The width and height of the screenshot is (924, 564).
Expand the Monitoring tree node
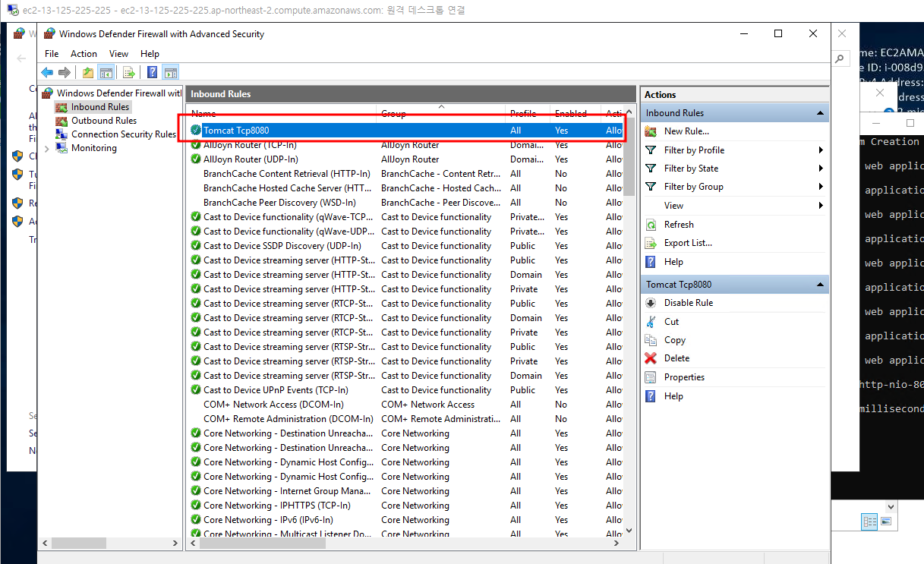point(47,148)
